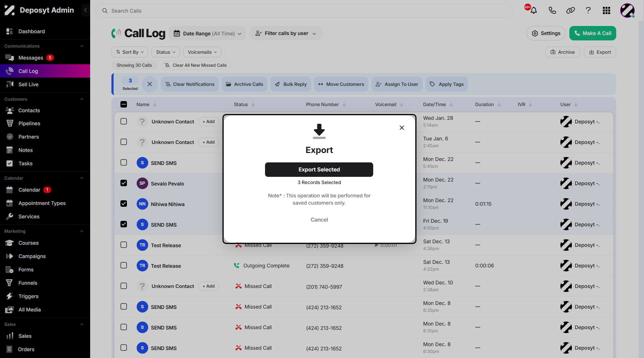Open the user profile avatar
This screenshot has width=644, height=358.
627,10
